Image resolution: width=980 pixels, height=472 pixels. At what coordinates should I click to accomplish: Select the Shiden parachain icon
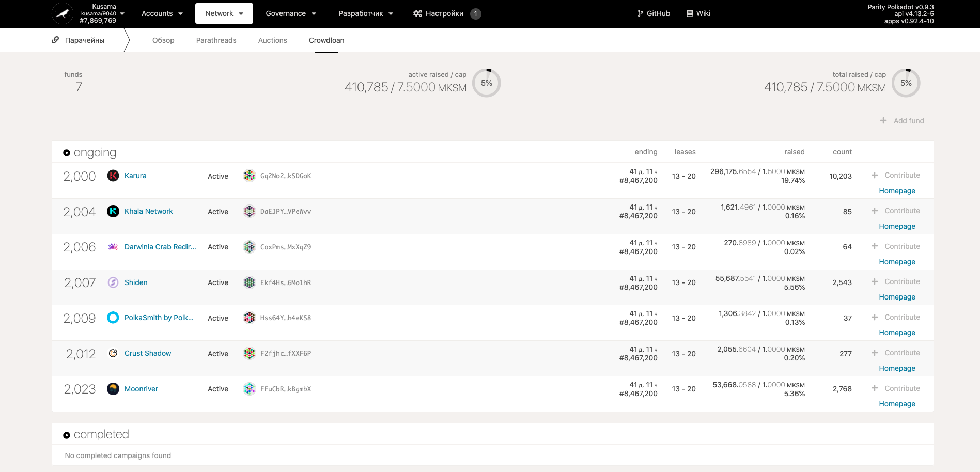pos(113,282)
